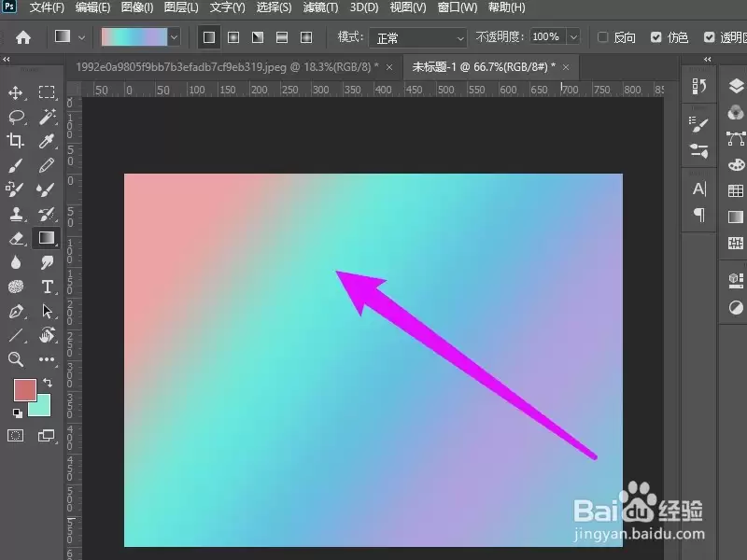Close the 未标题-1 document tab
The height and width of the screenshot is (560, 747).
[x=566, y=67]
